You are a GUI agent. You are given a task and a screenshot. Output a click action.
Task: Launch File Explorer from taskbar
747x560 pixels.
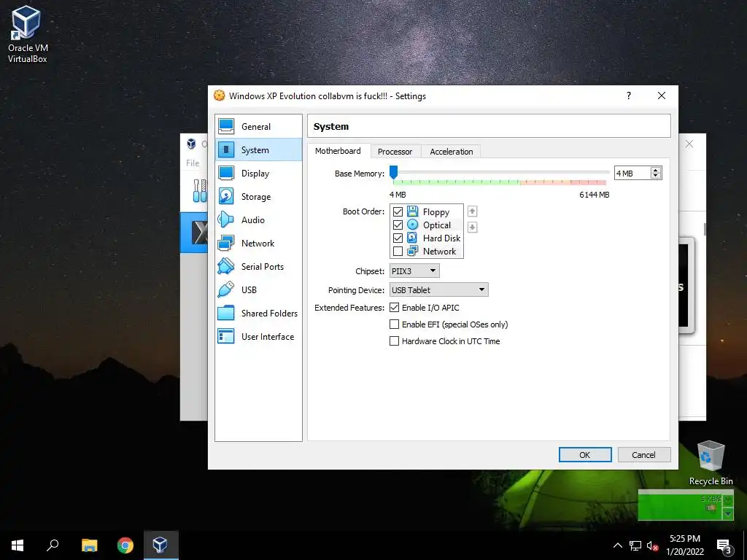point(89,545)
